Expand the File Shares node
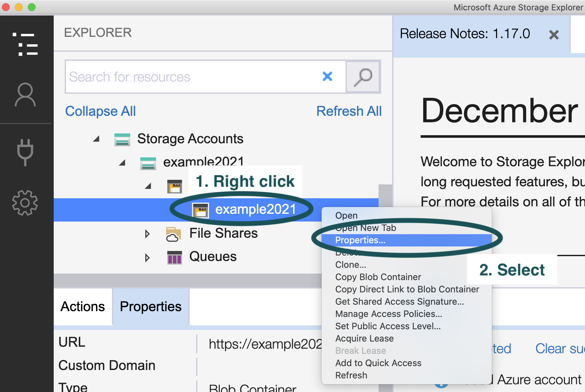585x392 pixels. click(148, 234)
